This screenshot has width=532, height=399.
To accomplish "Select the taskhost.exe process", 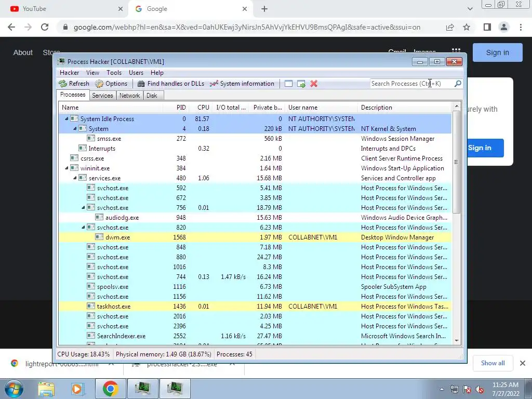I will coord(255,306).
